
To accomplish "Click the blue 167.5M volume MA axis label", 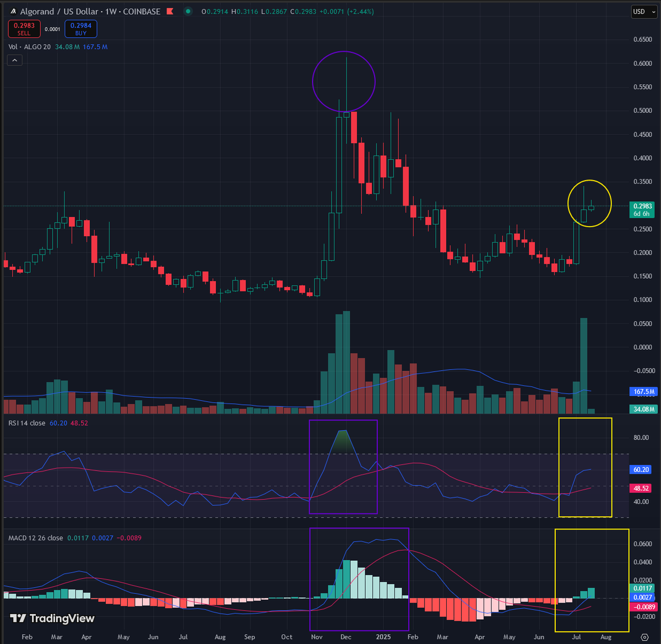I will pyautogui.click(x=643, y=392).
